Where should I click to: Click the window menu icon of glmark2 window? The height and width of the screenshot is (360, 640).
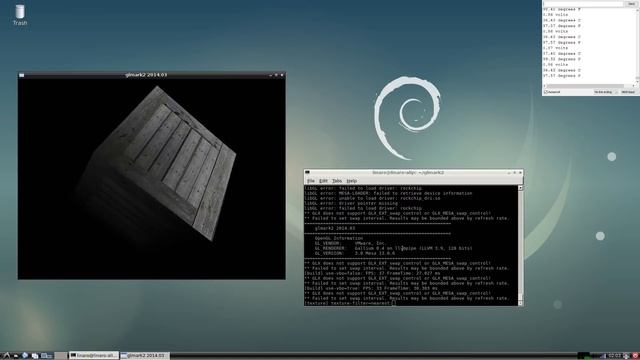coord(22,75)
